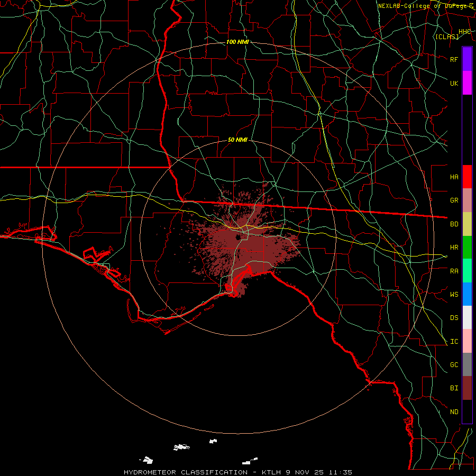This screenshot has width=476, height=476.
Task: Click the brown BI legend swatch
Action: (467, 388)
